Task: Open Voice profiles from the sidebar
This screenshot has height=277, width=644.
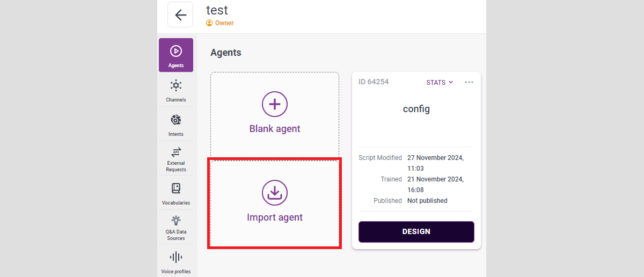Action: coord(175,257)
